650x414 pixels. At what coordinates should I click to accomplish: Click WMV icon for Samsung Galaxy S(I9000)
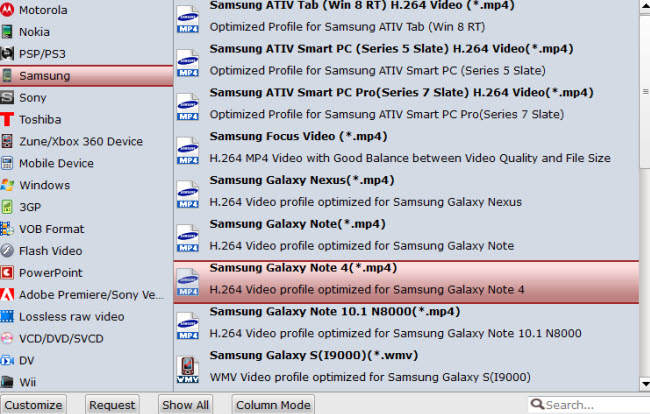point(188,369)
